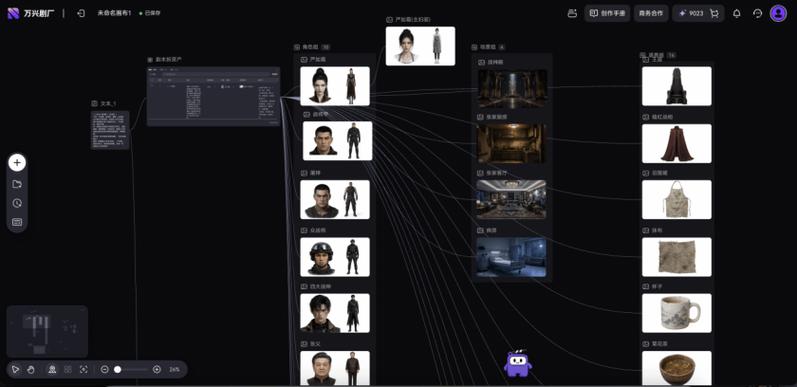This screenshot has width=797, height=387.
Task: Click the scene group header label
Action: tap(487, 47)
